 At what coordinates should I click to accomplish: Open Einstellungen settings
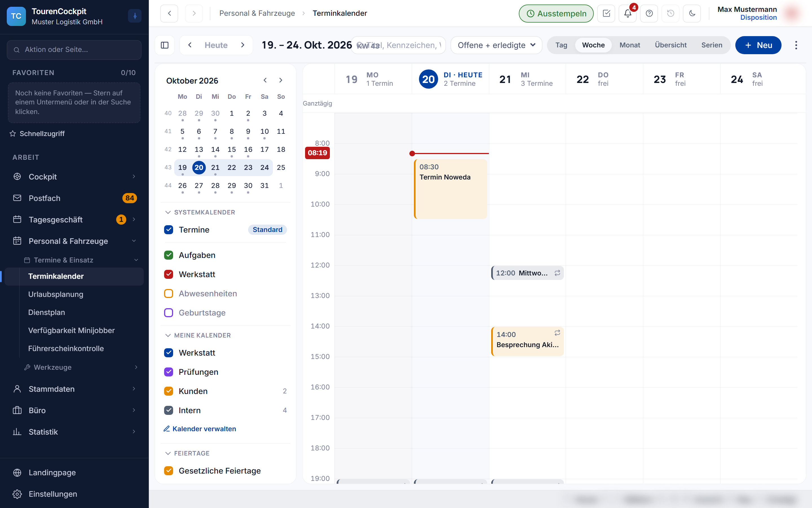[74, 494]
